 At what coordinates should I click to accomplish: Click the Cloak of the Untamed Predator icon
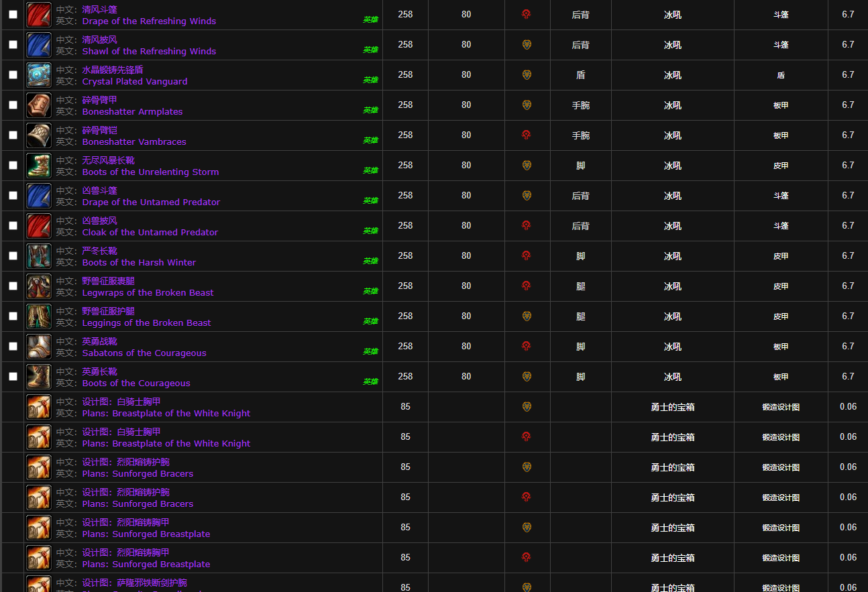click(39, 226)
